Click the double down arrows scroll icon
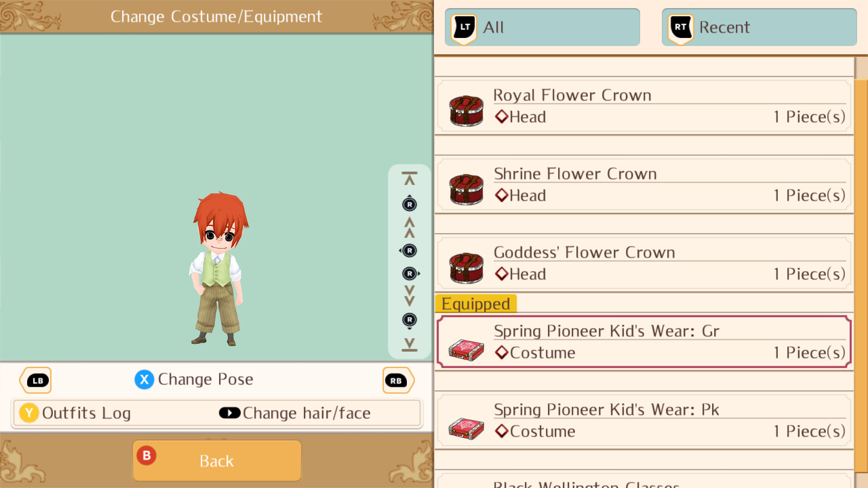This screenshot has height=488, width=868. [x=410, y=296]
